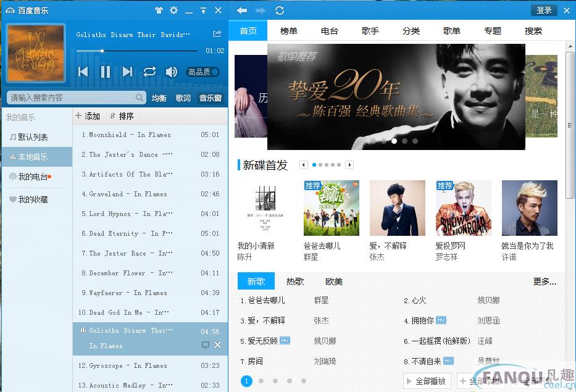Open the skin changer shirt icon
This screenshot has width=576, height=392.
click(x=159, y=10)
